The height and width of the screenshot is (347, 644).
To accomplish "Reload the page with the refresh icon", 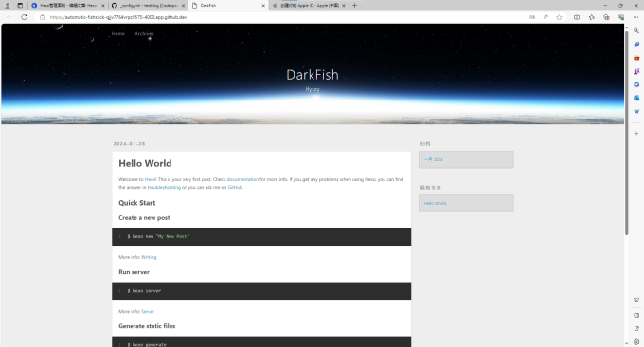I will [25, 17].
